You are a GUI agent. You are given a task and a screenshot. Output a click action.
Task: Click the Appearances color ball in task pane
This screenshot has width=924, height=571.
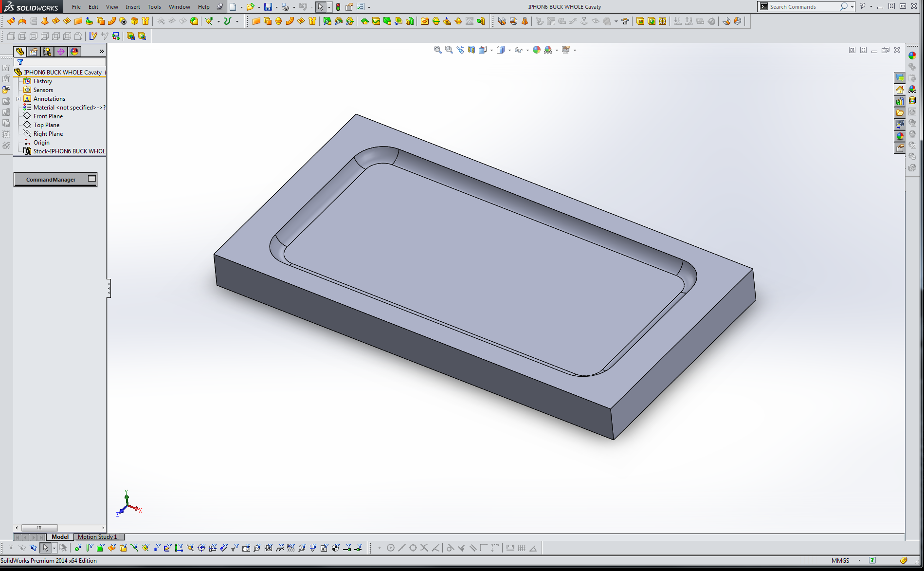click(x=900, y=136)
